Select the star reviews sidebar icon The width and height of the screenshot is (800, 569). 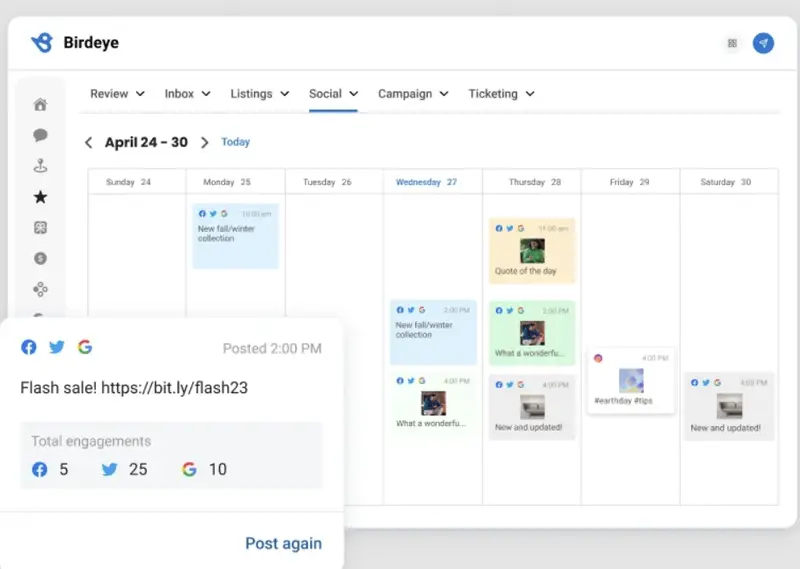(41, 197)
